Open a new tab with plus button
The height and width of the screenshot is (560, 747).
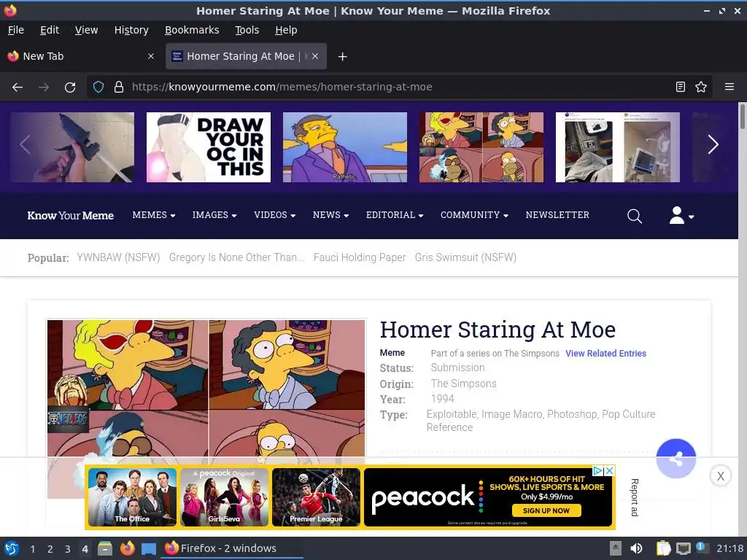[x=342, y=57]
